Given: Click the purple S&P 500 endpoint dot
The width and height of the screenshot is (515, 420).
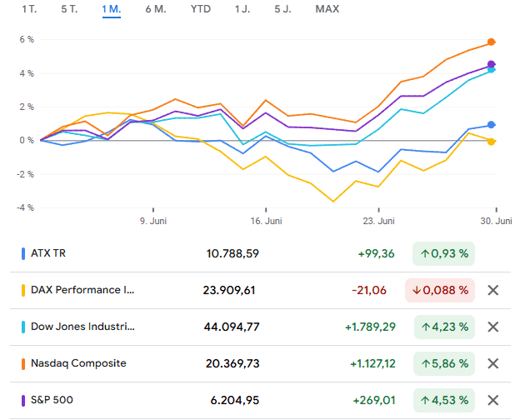Looking at the screenshot, I should pyautogui.click(x=491, y=64).
